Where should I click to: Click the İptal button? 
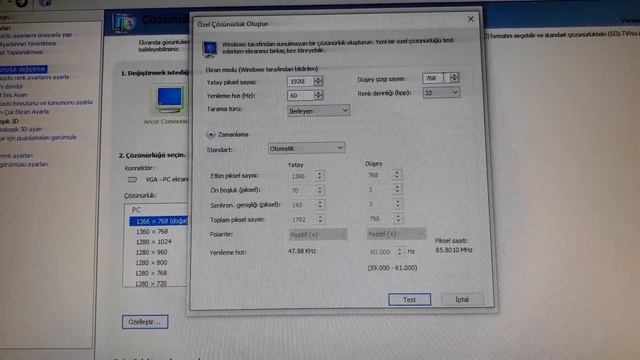pyautogui.click(x=462, y=299)
